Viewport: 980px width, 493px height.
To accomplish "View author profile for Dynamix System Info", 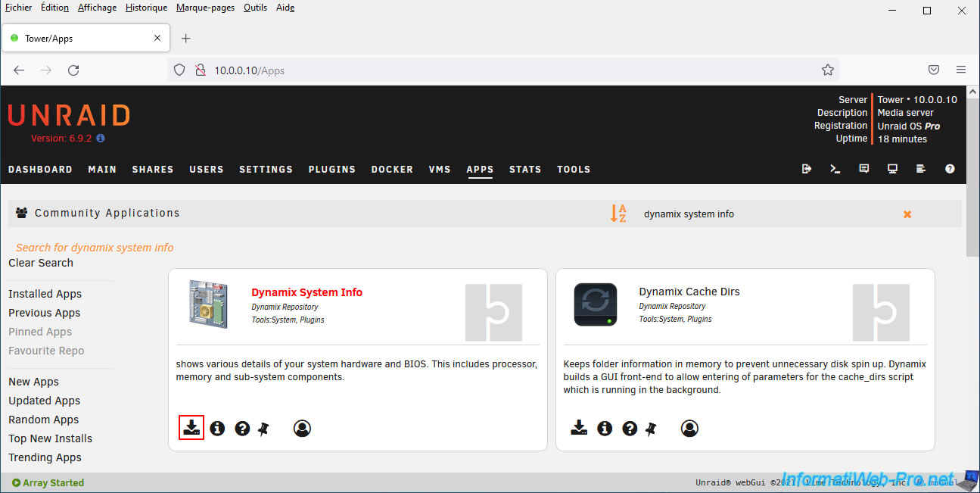I will (x=302, y=429).
